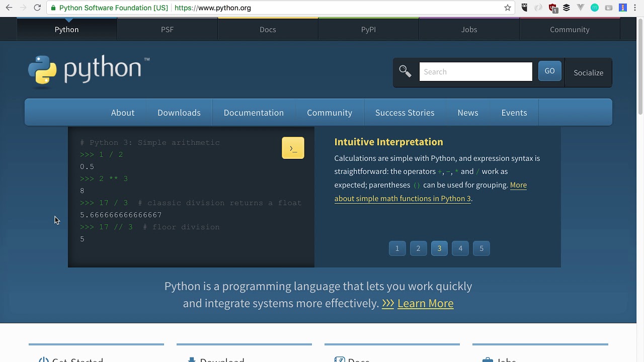Screen dimensions: 644x362
Task: Click the green padlock site info icon
Action: pyautogui.click(x=53, y=8)
